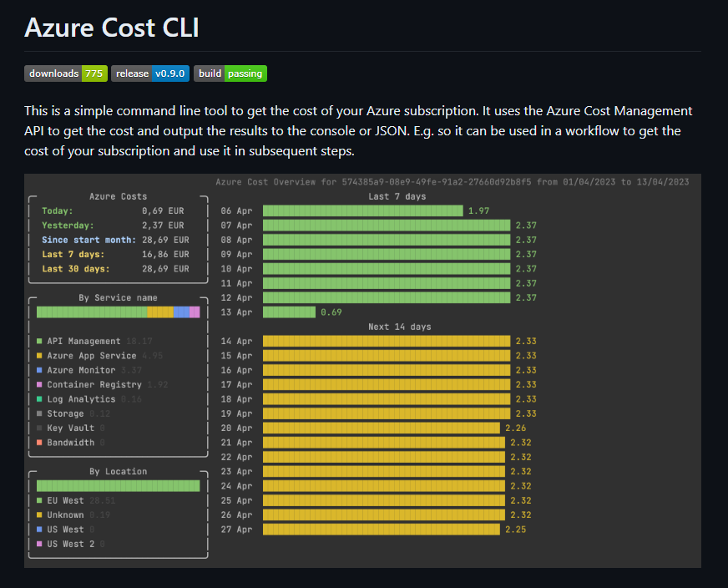Click the subscription ID in overview title

click(x=437, y=182)
